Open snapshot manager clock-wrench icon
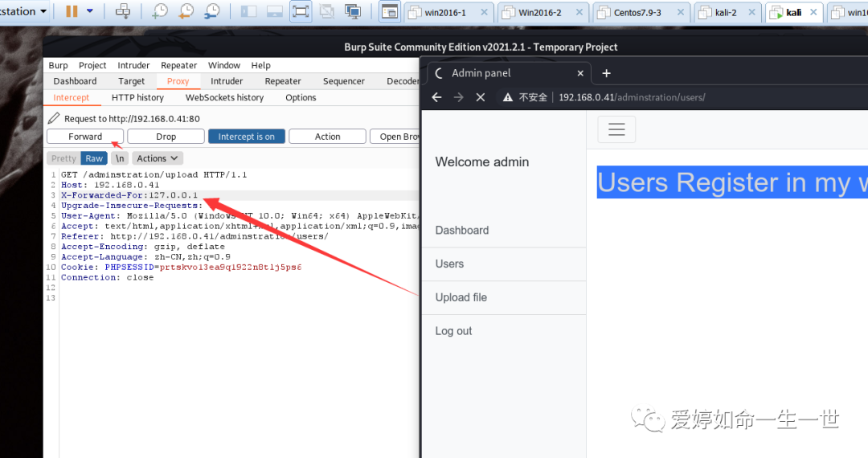Image resolution: width=868 pixels, height=458 pixels. [212, 11]
